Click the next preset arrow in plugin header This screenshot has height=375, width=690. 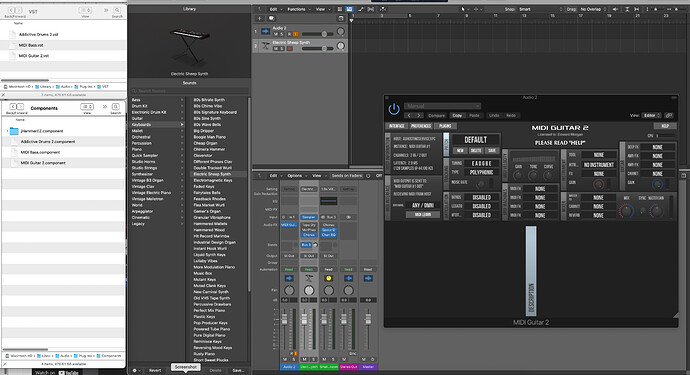418,115
